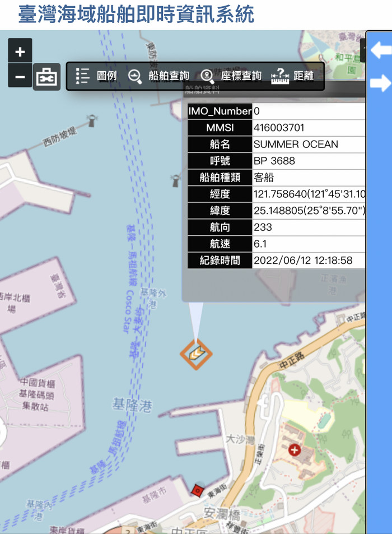This screenshot has height=534, width=392.
Task: Open the 圖例 legend list
Action: [x=96, y=76]
